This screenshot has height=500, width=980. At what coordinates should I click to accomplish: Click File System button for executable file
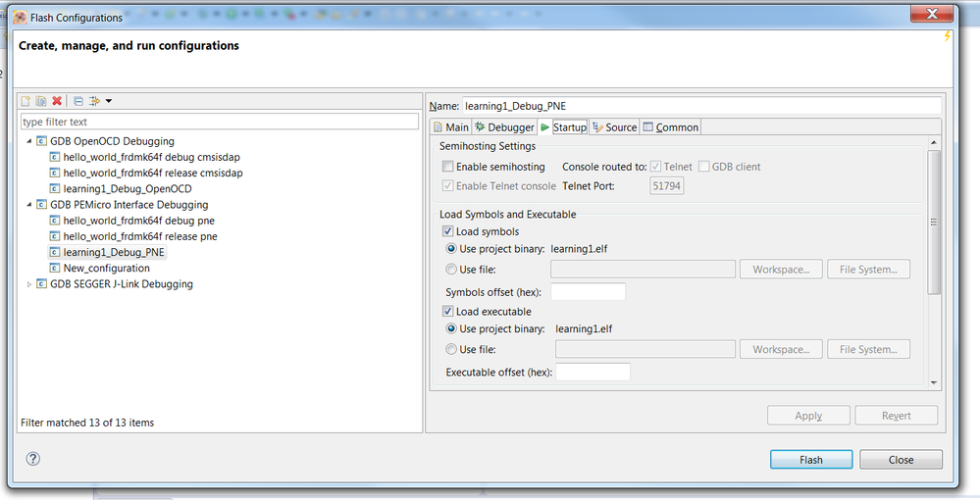click(x=868, y=349)
